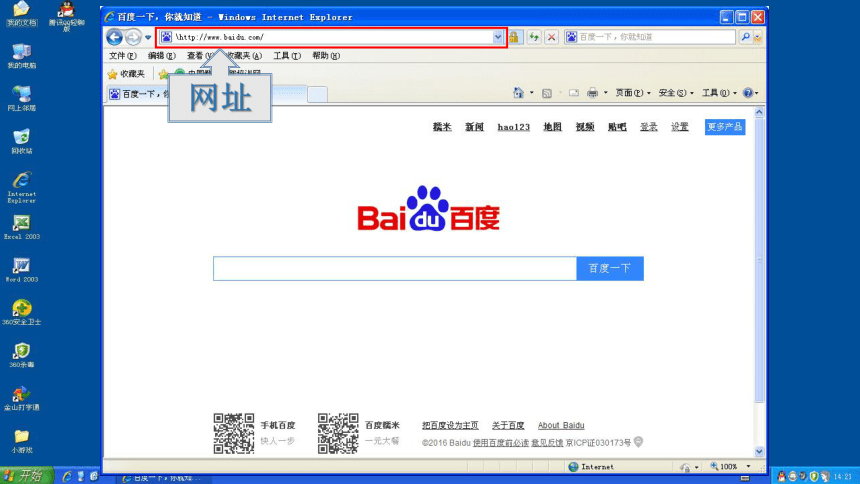Viewport: 860px width, 484px height.
Task: Click the 手机百度 QR code
Action: (x=234, y=434)
